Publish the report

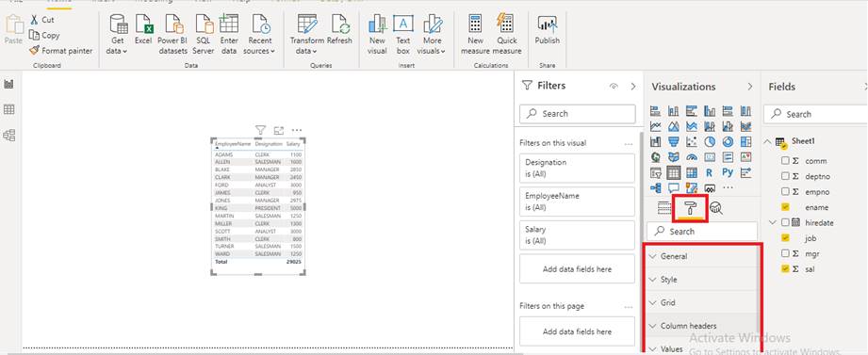547,30
